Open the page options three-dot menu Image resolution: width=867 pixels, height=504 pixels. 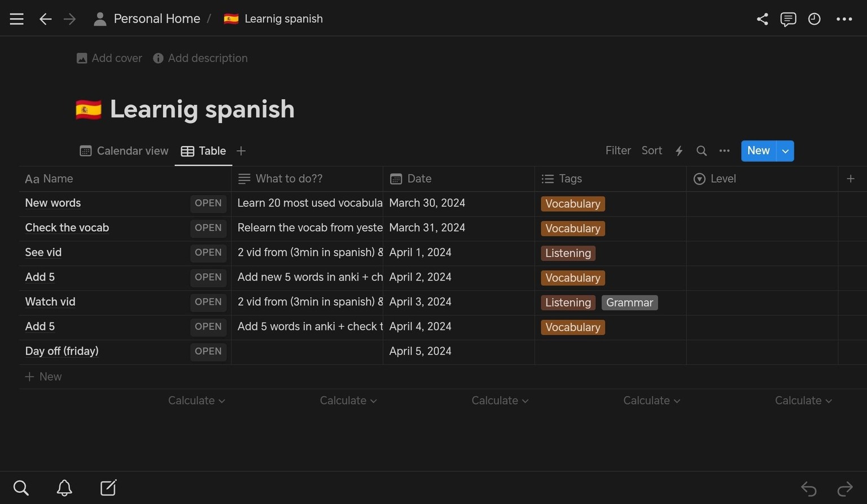(x=844, y=19)
